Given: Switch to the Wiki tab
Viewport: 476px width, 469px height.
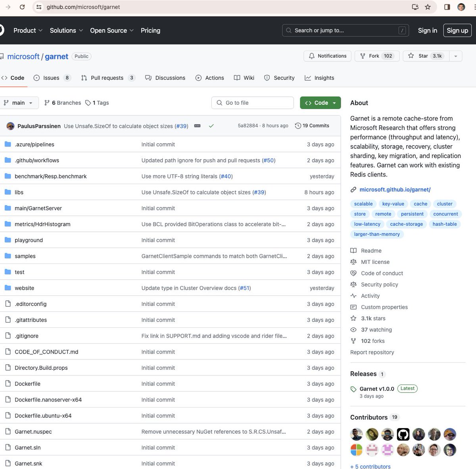Looking at the screenshot, I should (x=244, y=78).
